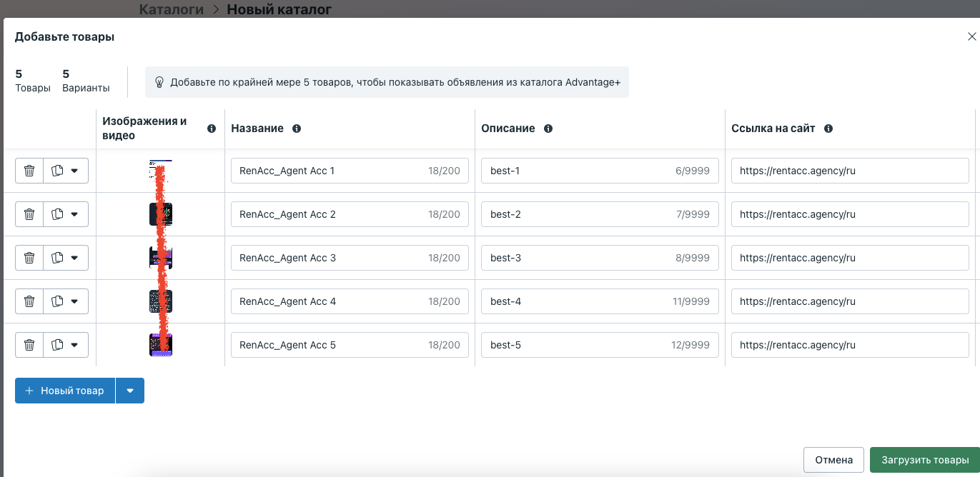
Task: Open thumbnail image for RenAcc_Agent Acc 3
Action: click(x=161, y=258)
